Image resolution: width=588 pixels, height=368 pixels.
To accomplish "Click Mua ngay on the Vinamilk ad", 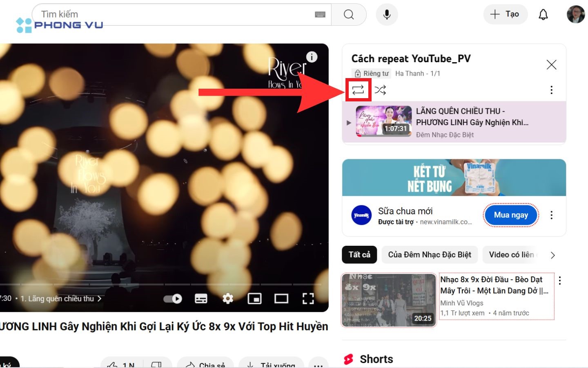I will (510, 215).
